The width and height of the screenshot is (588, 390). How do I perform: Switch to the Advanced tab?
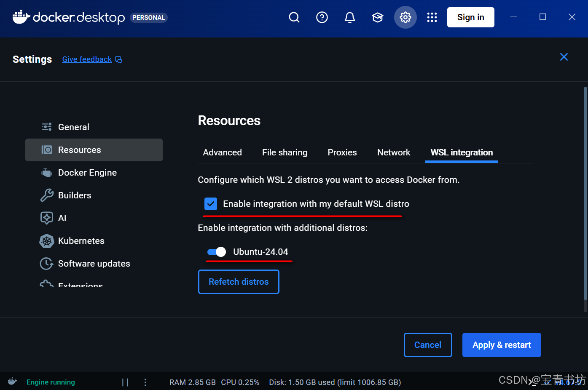[x=223, y=152]
